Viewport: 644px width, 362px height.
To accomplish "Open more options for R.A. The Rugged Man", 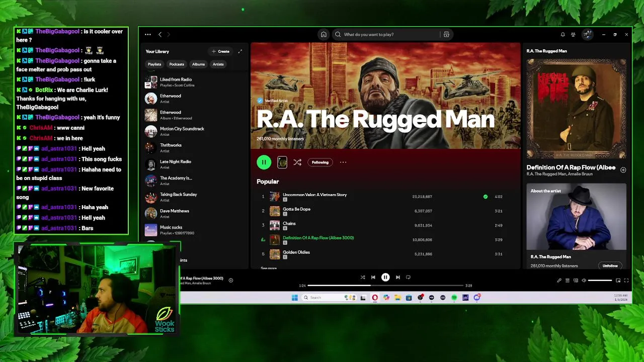I will coord(343,162).
